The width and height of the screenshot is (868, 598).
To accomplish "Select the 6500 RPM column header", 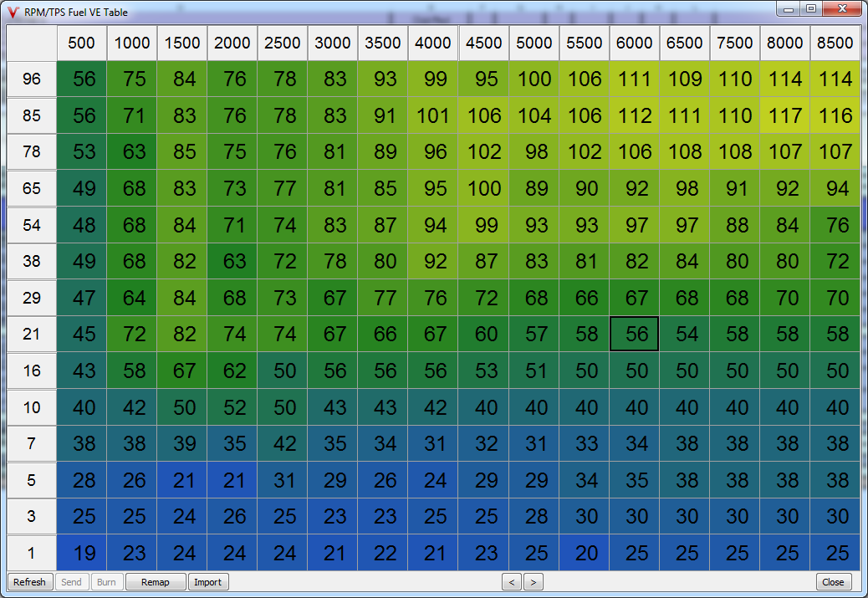I will point(685,43).
